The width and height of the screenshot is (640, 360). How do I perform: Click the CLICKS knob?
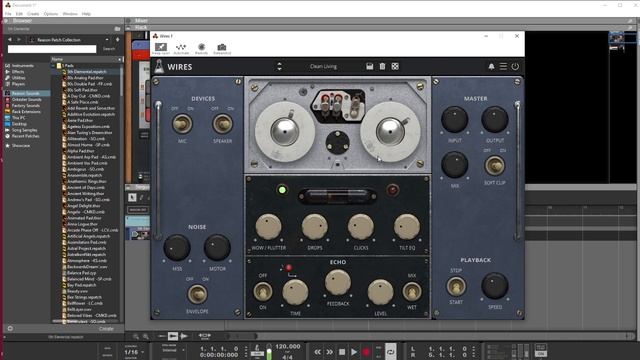(361, 227)
